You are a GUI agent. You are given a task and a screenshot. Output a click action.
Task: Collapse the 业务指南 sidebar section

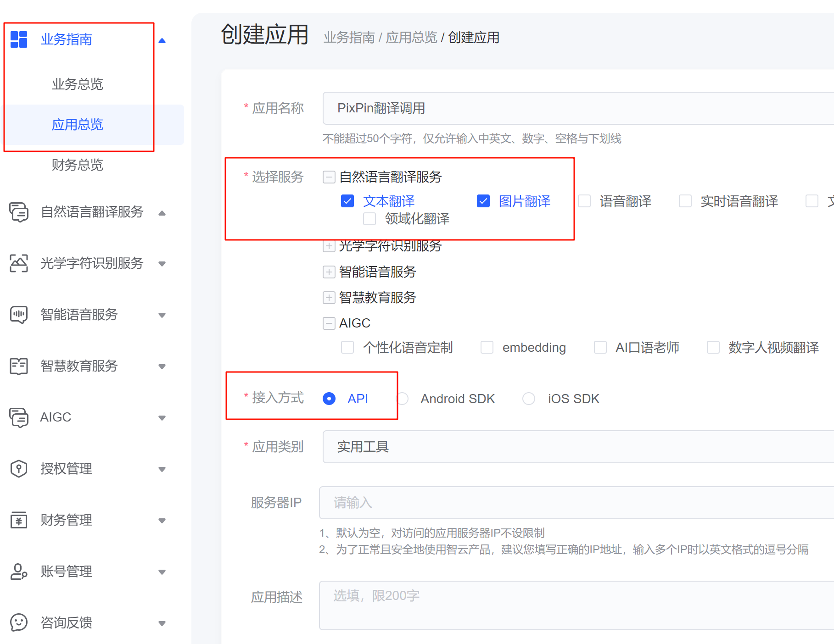(162, 40)
